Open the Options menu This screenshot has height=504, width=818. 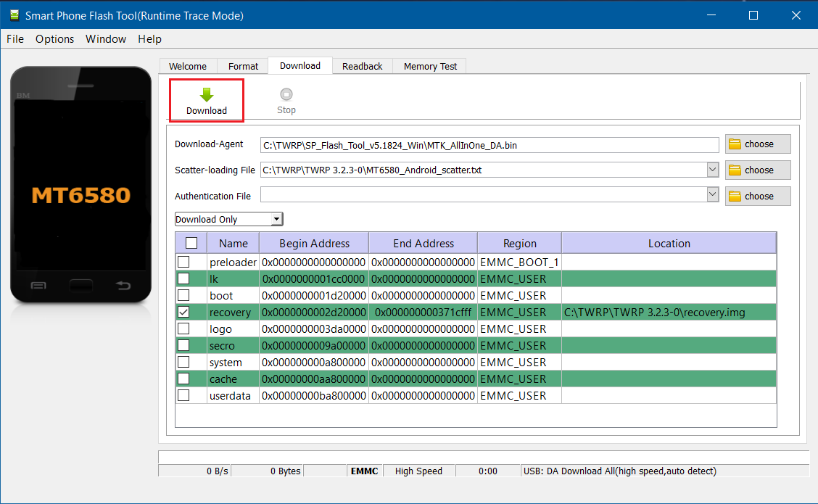coord(54,39)
